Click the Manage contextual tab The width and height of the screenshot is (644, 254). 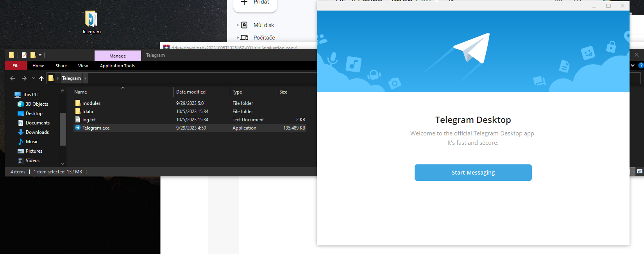(118, 56)
